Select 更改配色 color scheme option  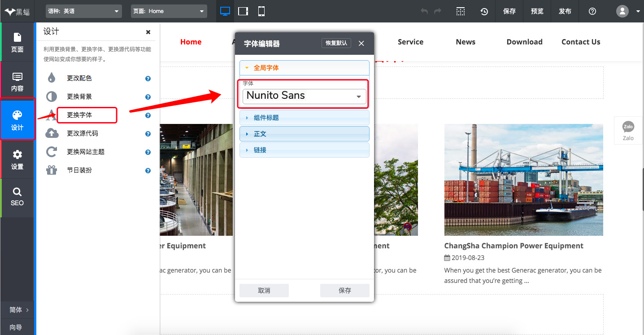click(79, 78)
